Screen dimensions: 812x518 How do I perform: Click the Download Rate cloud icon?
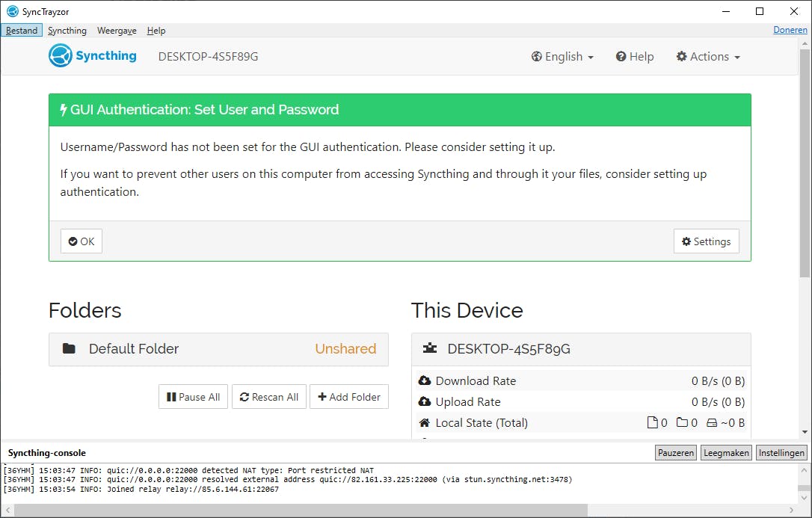click(x=425, y=381)
